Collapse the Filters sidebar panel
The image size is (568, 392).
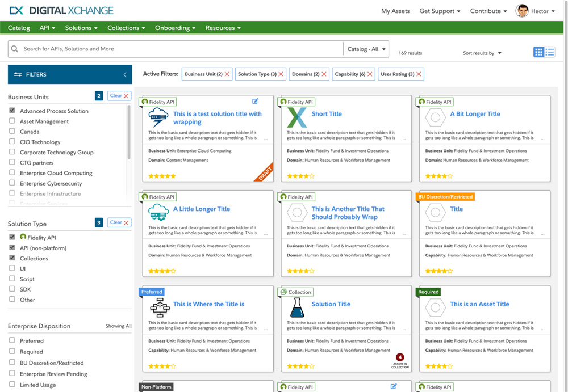click(124, 74)
